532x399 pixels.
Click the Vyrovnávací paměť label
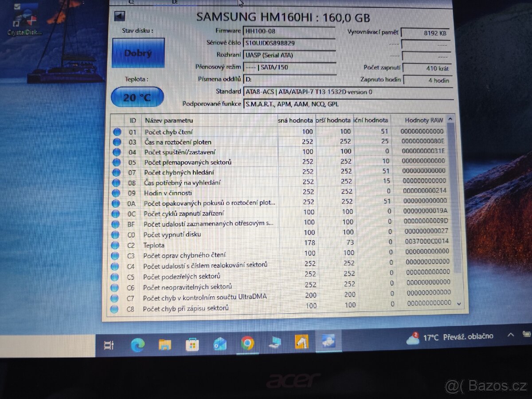pyautogui.click(x=373, y=32)
